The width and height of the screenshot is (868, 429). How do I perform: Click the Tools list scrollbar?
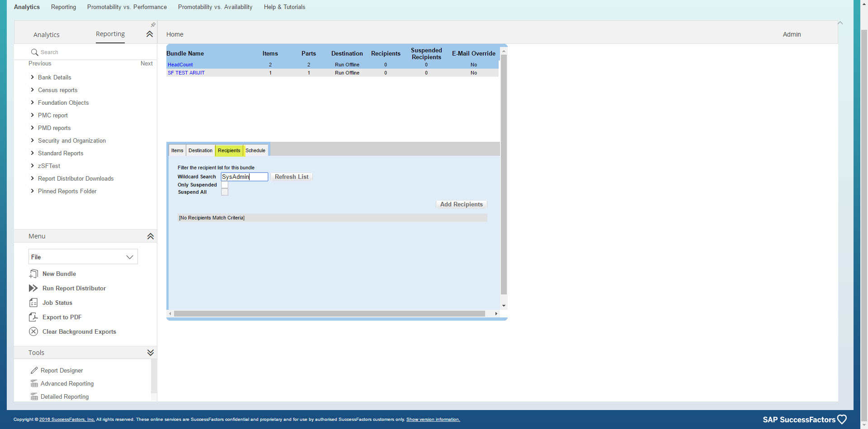click(x=154, y=376)
